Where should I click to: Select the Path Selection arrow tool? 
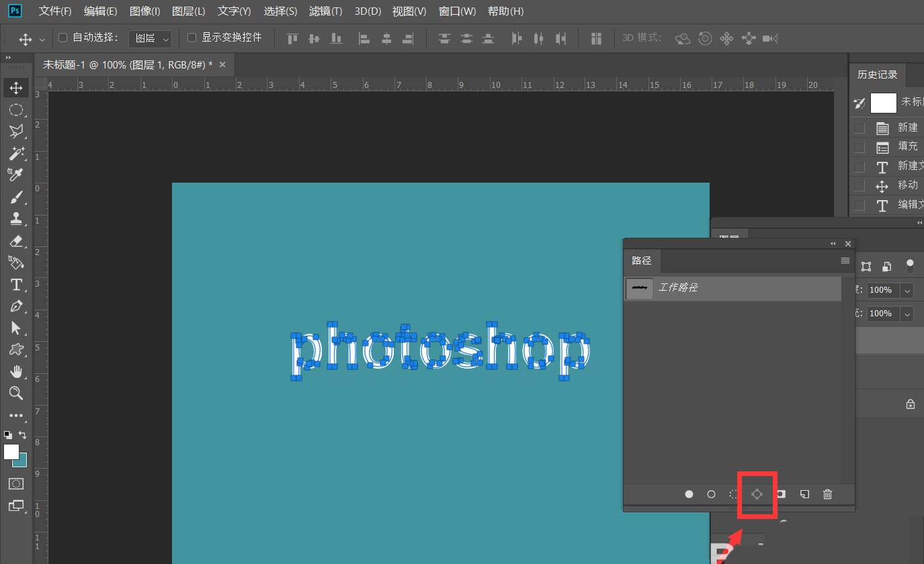[16, 328]
